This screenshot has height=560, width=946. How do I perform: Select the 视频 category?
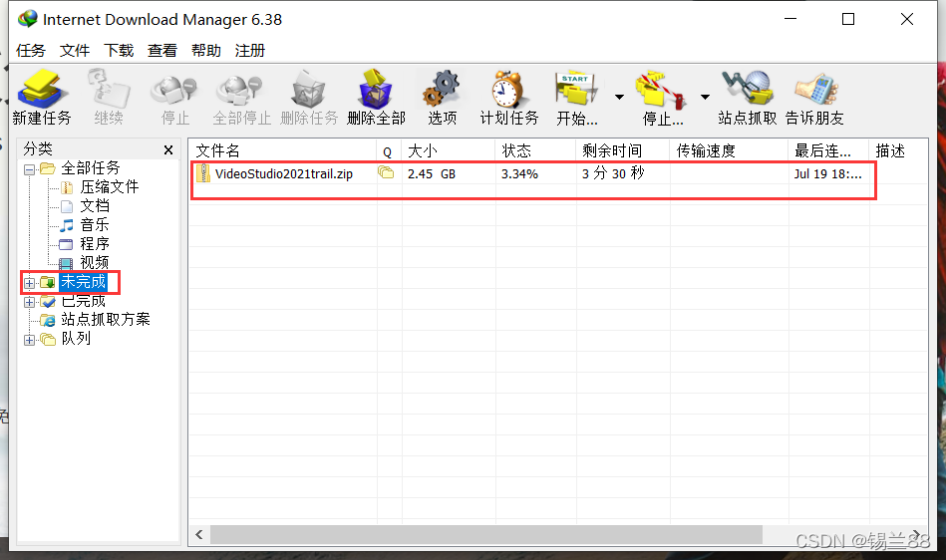point(95,263)
